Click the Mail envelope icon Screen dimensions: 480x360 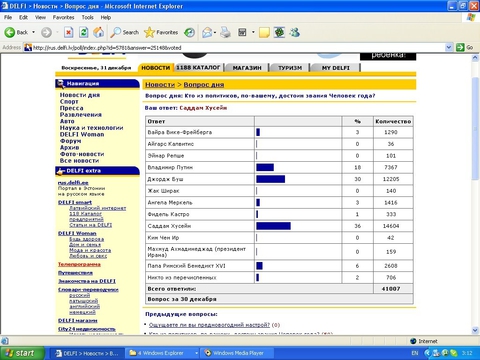[207, 32]
